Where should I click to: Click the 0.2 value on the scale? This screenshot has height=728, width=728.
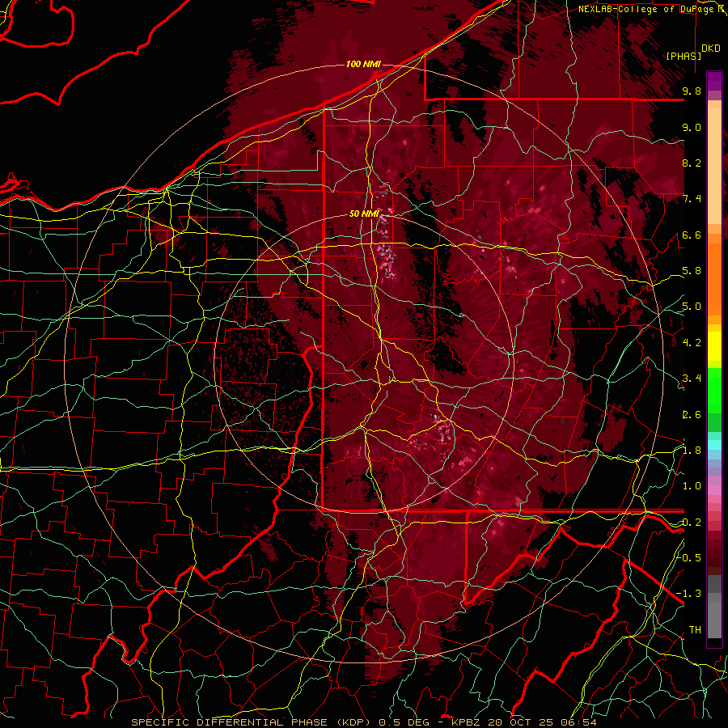click(x=692, y=523)
